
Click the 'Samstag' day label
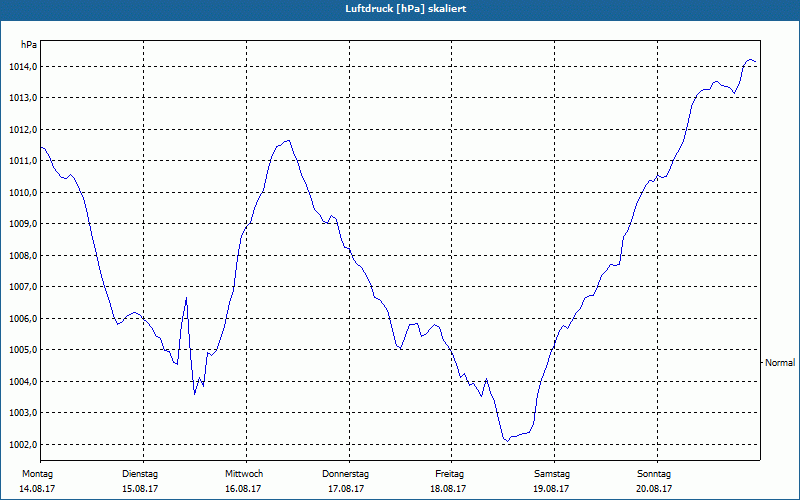(x=552, y=474)
